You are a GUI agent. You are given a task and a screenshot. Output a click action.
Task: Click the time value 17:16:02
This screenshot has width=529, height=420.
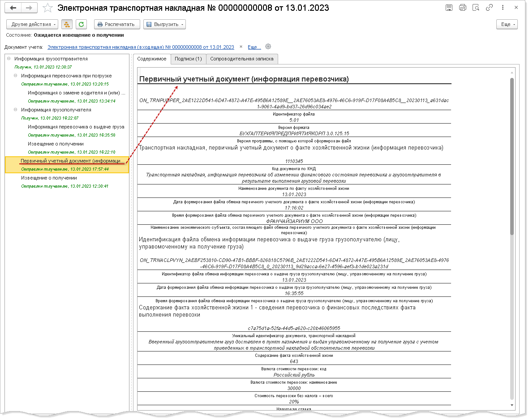click(x=294, y=208)
